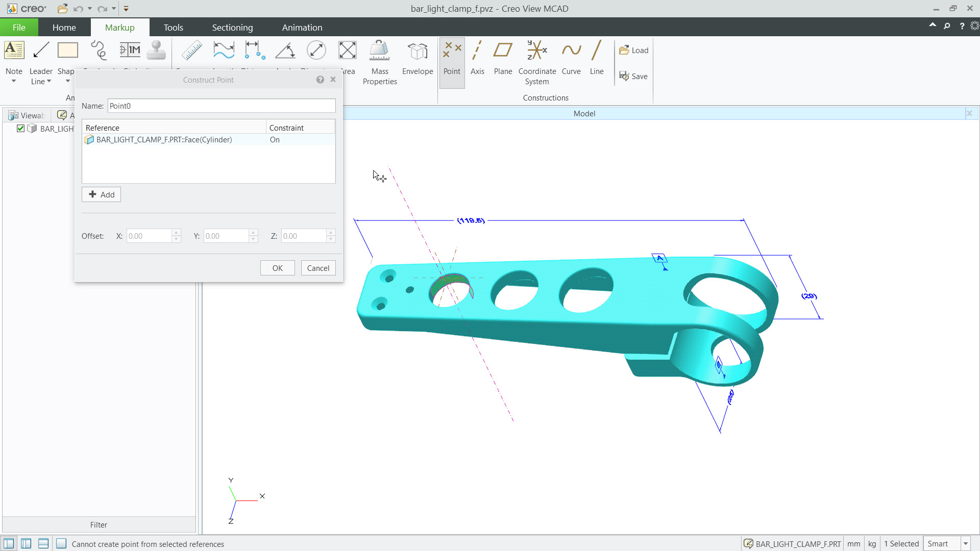Activate the Point construction tool
The height and width of the screenshot is (551, 980).
click(x=452, y=63)
